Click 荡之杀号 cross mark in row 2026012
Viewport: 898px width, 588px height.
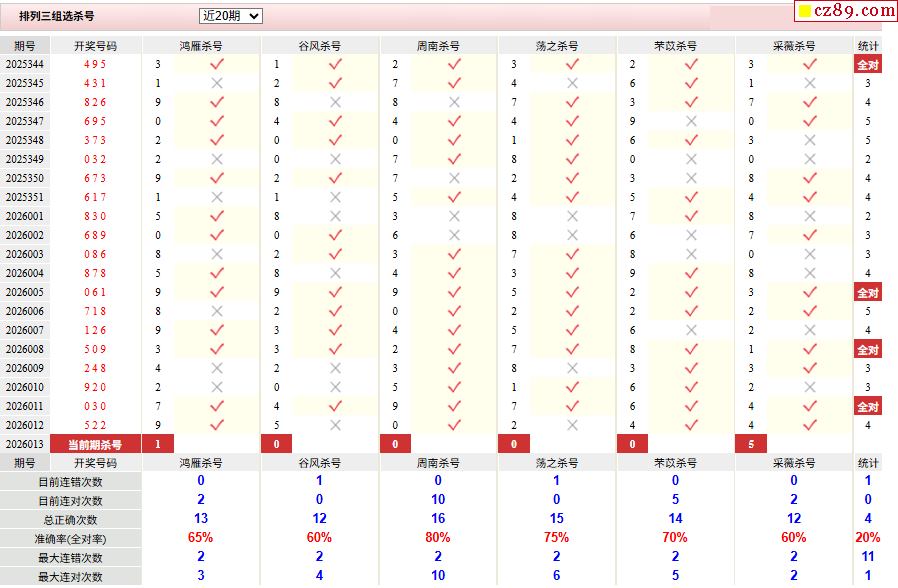tap(572, 425)
